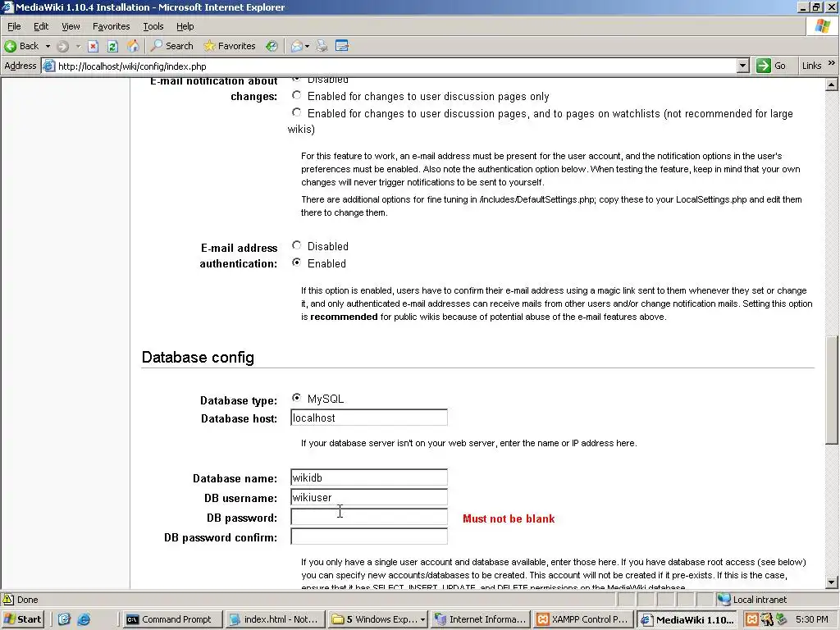Click the Mail envelope toolbar icon

coord(296,47)
